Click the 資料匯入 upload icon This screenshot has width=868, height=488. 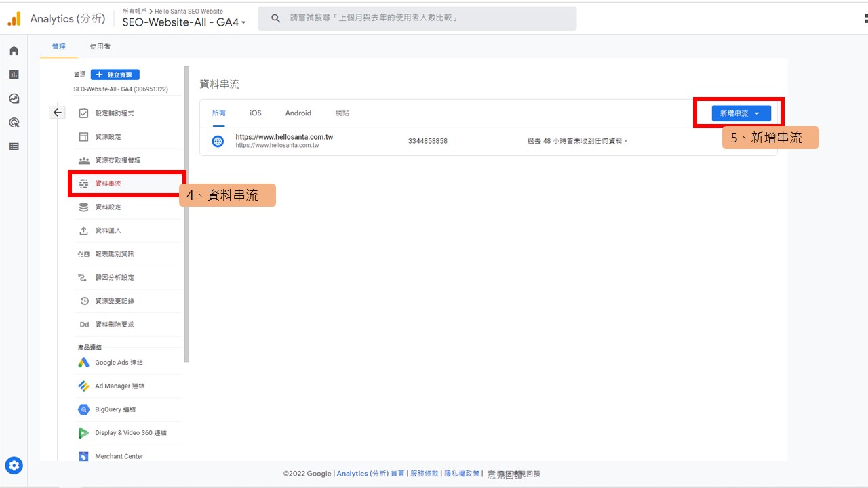pyautogui.click(x=83, y=230)
